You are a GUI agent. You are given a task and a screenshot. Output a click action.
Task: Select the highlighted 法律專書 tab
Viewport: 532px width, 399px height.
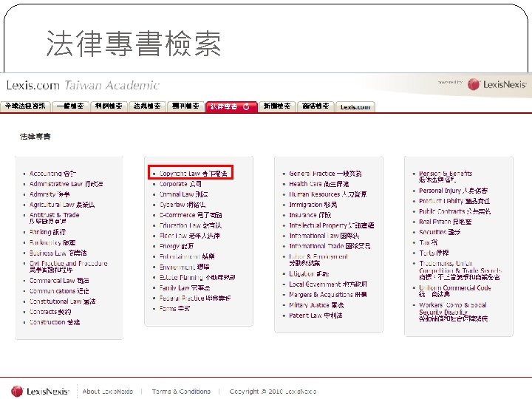coord(231,106)
